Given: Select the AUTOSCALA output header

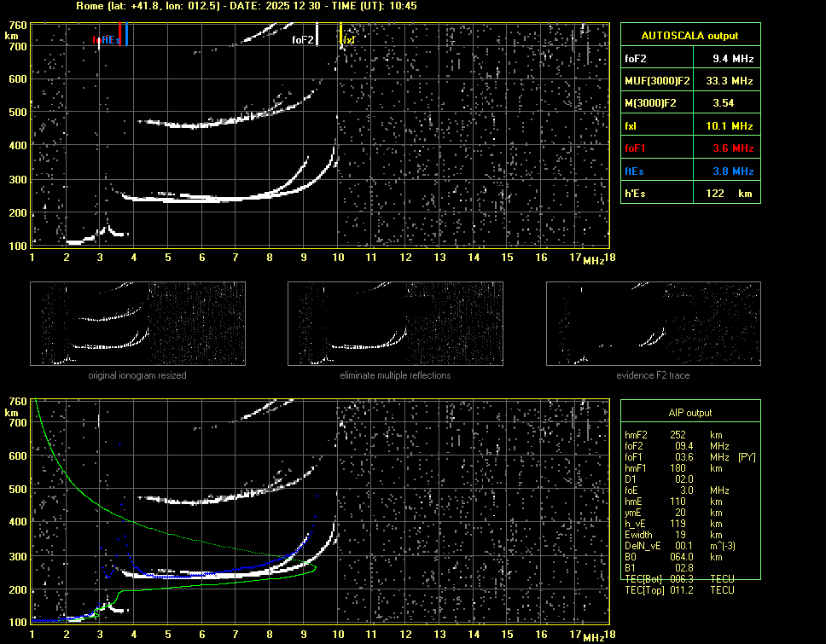Looking at the screenshot, I should point(689,36).
